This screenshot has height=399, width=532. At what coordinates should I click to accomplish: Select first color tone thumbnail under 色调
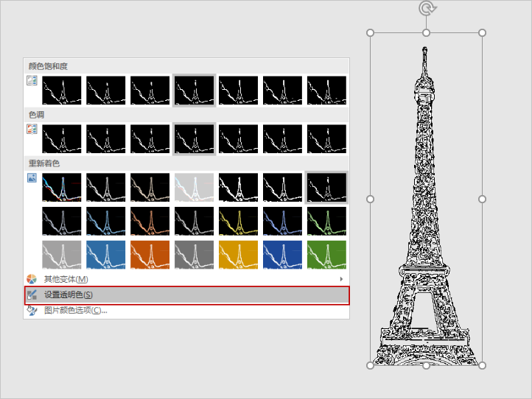pyautogui.click(x=62, y=138)
